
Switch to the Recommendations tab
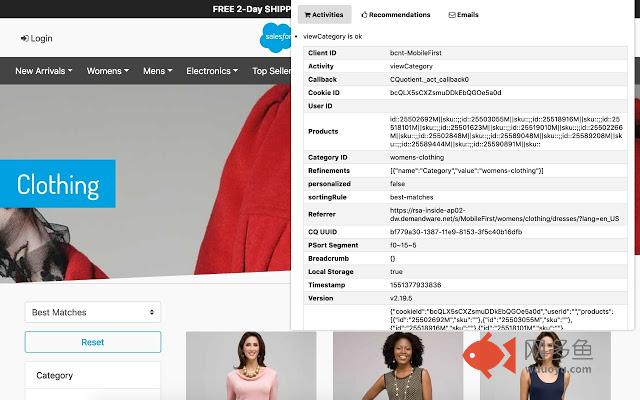[396, 15]
